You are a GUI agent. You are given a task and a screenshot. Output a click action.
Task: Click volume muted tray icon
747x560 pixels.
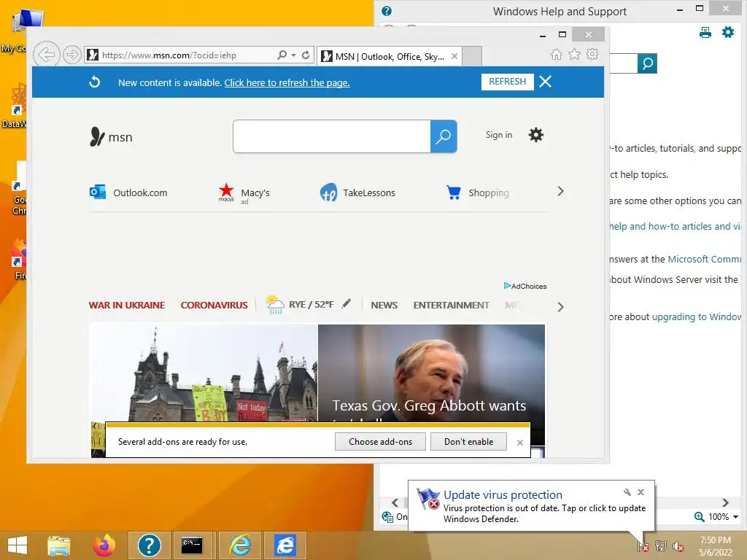pos(678,547)
